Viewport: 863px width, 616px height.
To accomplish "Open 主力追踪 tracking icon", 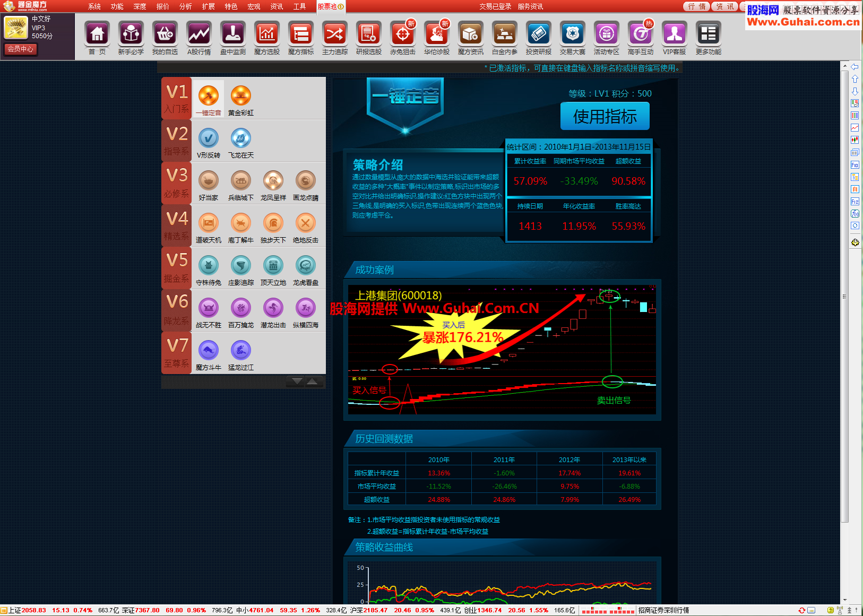I will [x=335, y=38].
